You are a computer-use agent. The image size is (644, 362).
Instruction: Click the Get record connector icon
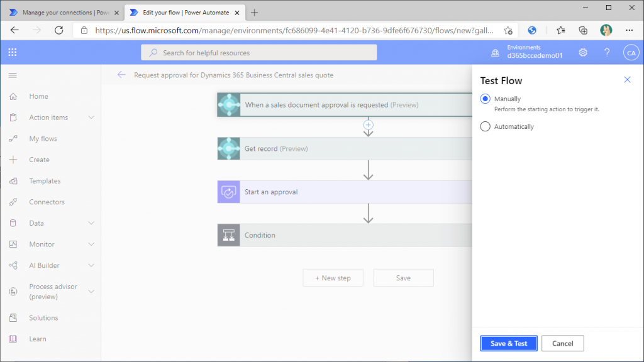(229, 148)
